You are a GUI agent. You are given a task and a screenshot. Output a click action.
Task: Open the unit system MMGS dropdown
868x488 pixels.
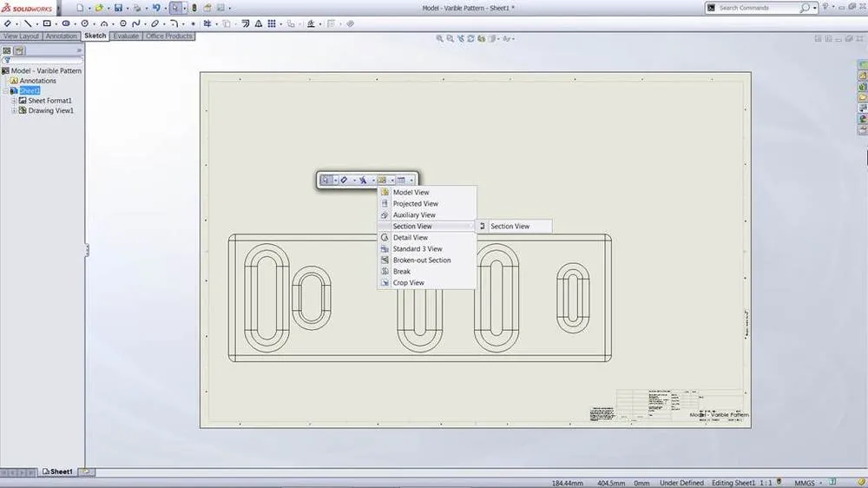[x=821, y=483]
